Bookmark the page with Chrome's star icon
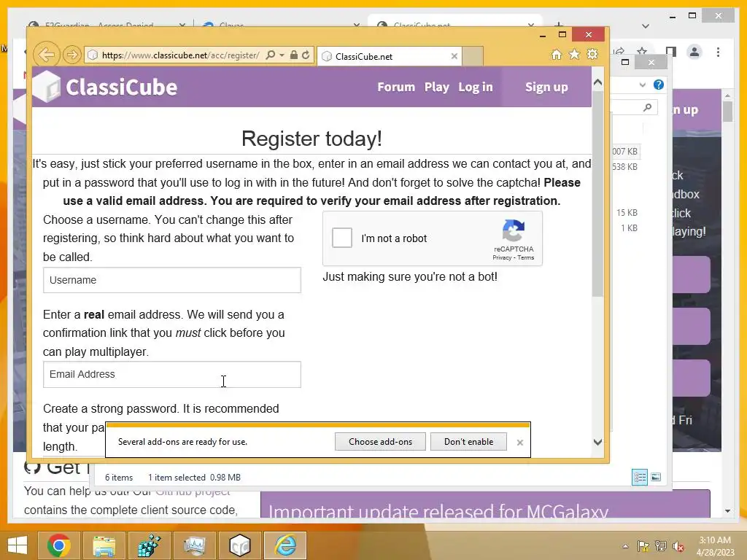 (642, 50)
